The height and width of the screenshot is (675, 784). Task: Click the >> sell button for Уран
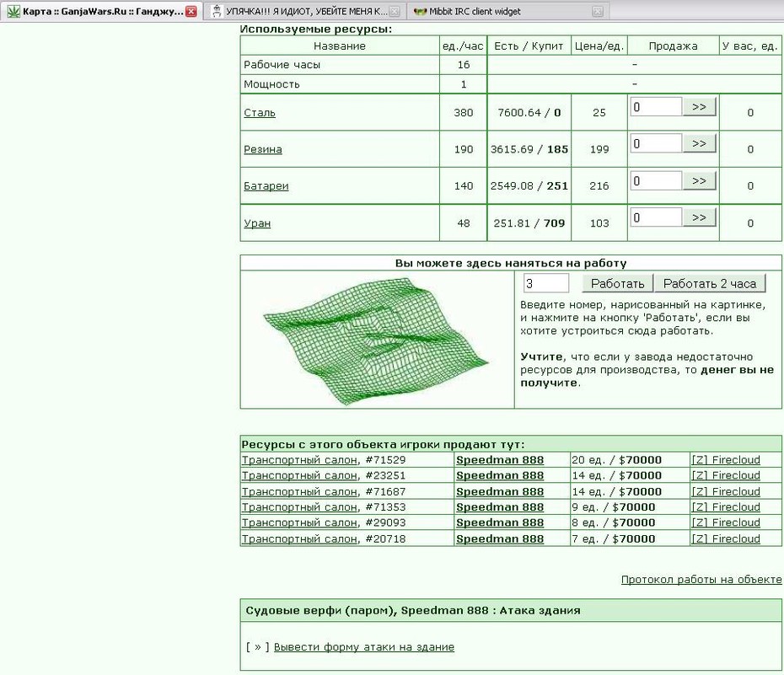click(699, 217)
